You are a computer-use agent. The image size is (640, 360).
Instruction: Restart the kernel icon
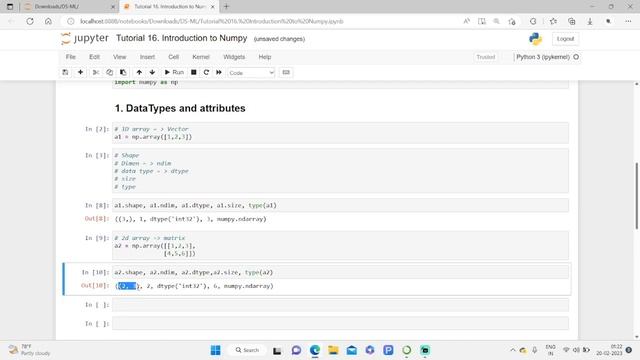coord(206,72)
